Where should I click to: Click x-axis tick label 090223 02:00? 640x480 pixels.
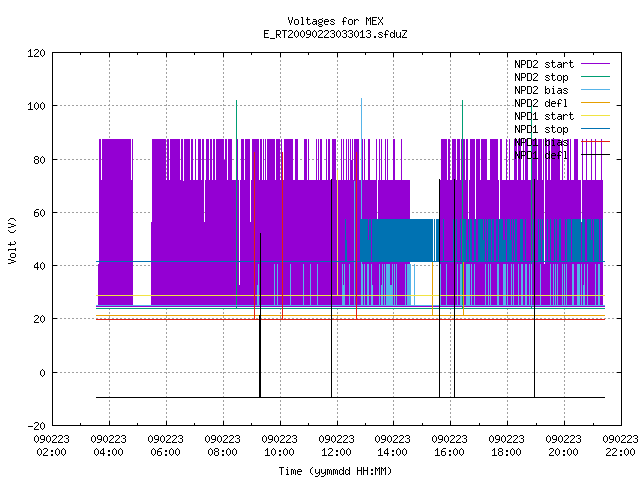51,446
